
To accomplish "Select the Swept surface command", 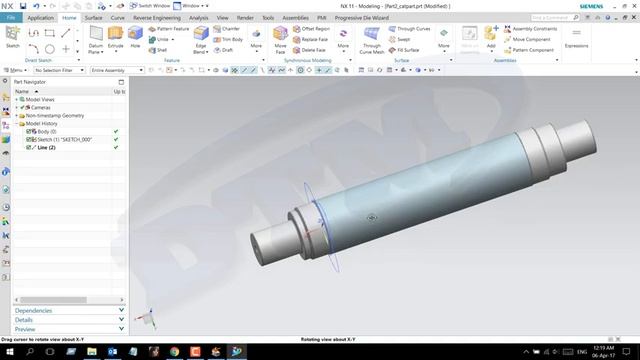I will (x=399, y=40).
